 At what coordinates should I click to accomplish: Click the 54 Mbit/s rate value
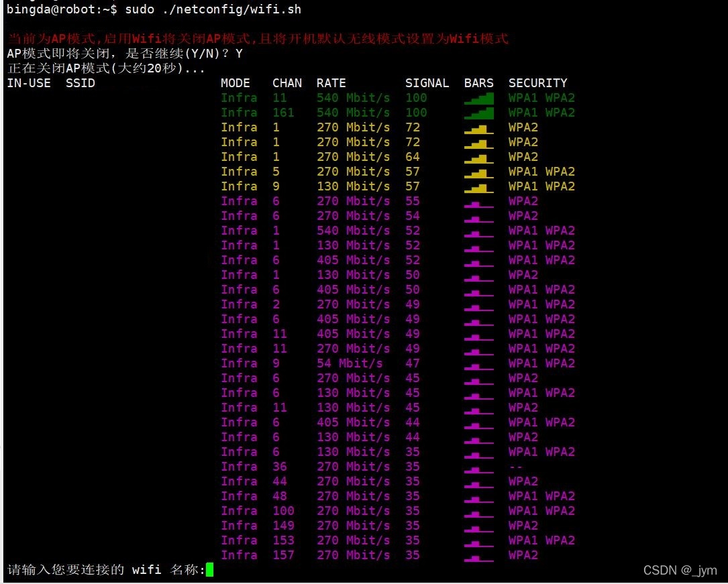tap(350, 363)
